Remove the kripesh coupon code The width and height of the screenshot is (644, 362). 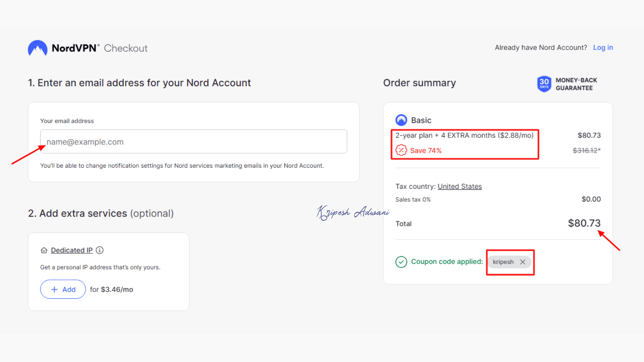tap(523, 262)
